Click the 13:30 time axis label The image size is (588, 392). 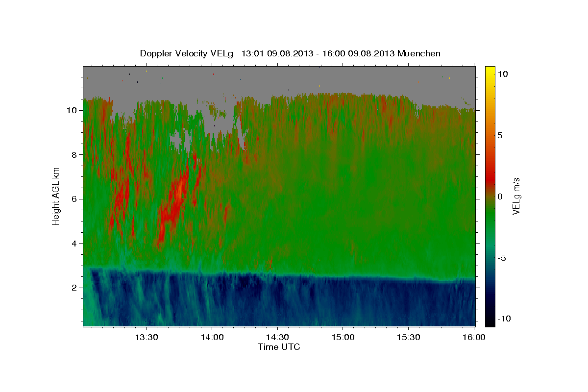pos(146,337)
